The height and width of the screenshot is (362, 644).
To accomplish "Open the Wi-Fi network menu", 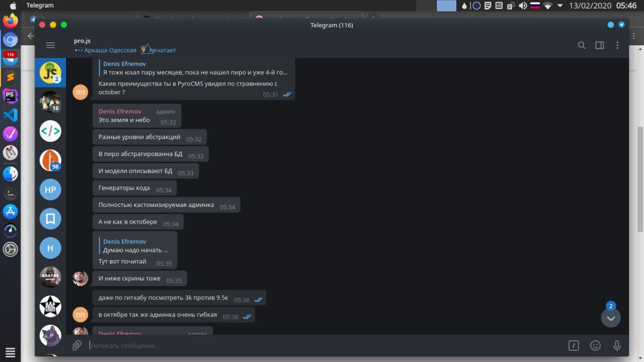I will click(548, 6).
